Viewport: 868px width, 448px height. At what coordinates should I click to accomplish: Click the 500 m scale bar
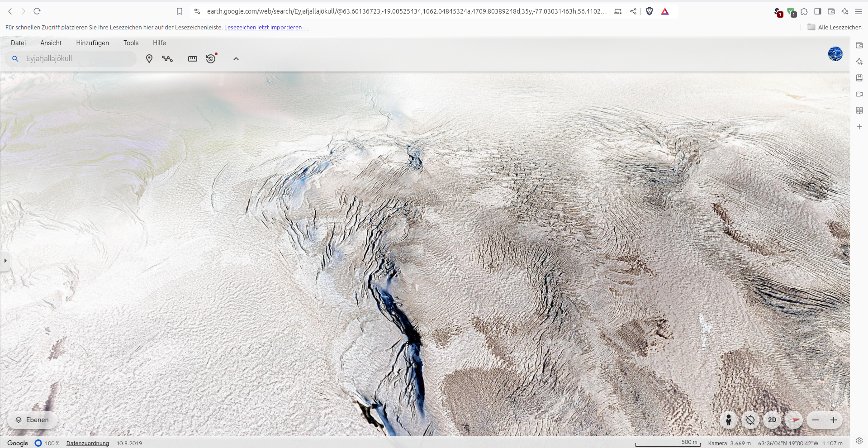(668, 443)
